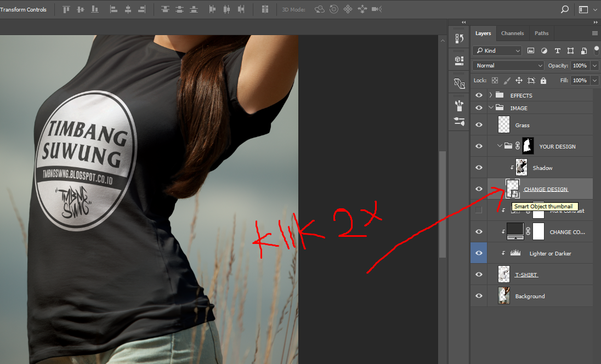
Task: Expand the EFFECTS group
Action: coord(491,95)
